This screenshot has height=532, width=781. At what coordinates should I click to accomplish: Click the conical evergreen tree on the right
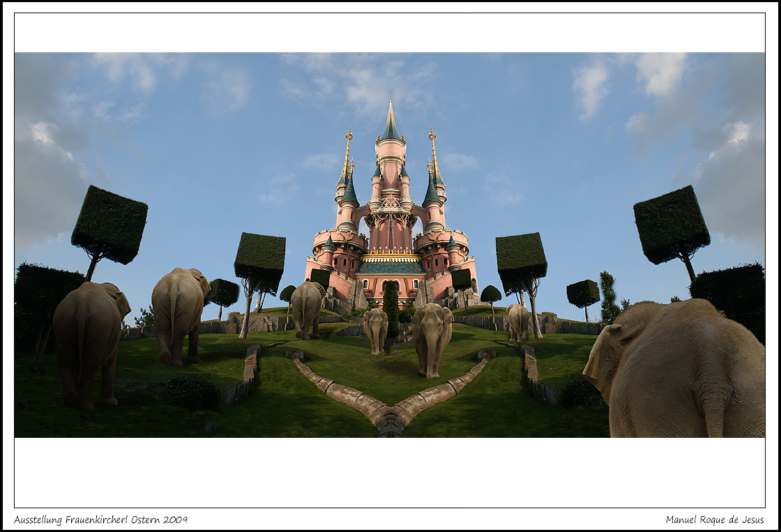coord(608,296)
